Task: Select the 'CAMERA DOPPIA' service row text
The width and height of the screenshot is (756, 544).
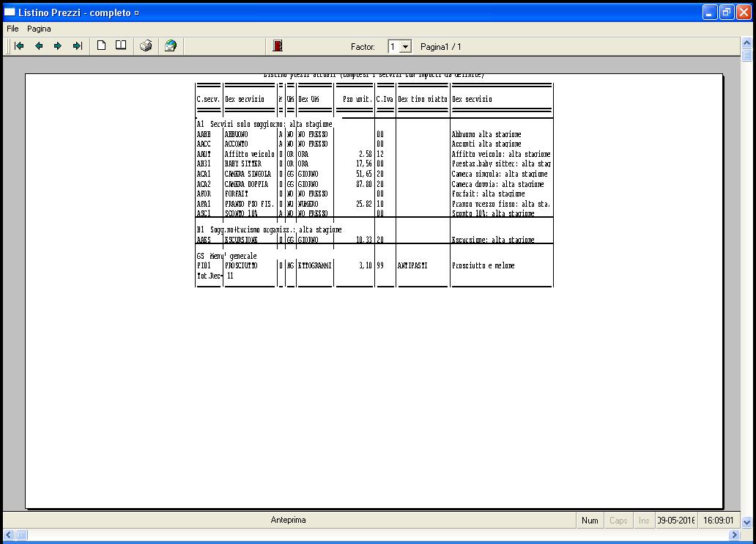Action: [246, 184]
